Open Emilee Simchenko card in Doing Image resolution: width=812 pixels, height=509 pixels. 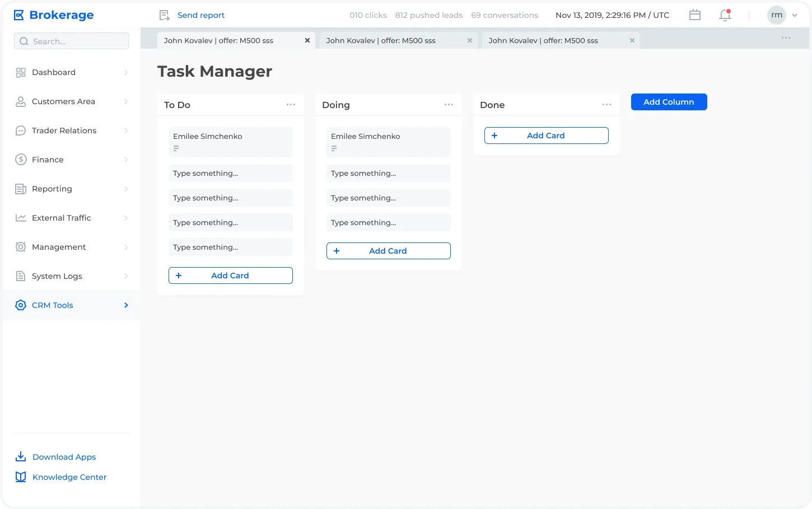(x=389, y=142)
